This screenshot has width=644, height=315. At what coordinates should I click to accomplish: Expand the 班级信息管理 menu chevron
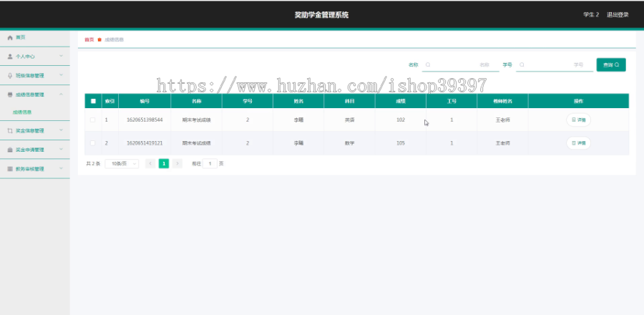[62, 75]
